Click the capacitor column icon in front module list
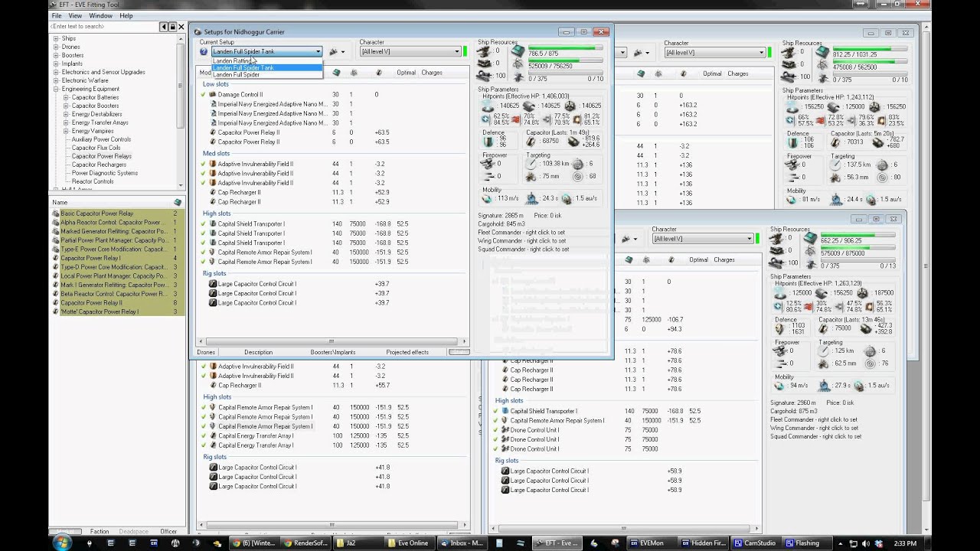The image size is (980, 551). [378, 73]
